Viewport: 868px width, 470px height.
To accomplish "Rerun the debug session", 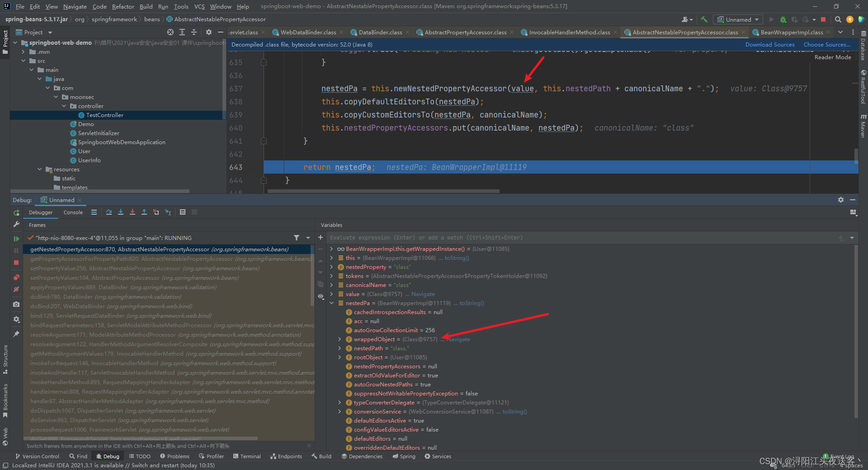I will 16,212.
